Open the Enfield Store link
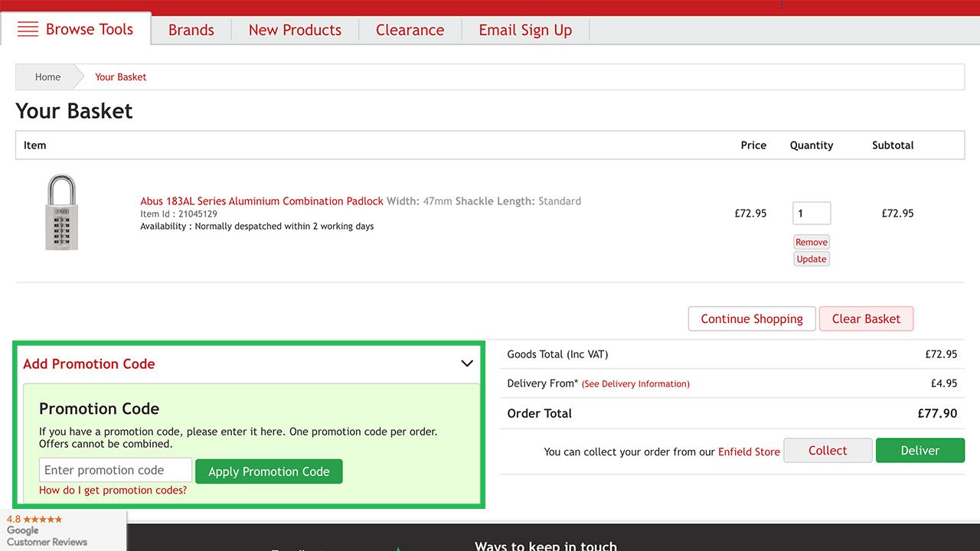 click(x=749, y=452)
